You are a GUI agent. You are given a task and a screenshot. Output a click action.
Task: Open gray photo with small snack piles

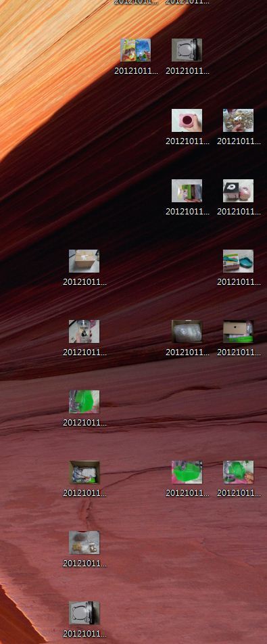tap(84, 543)
